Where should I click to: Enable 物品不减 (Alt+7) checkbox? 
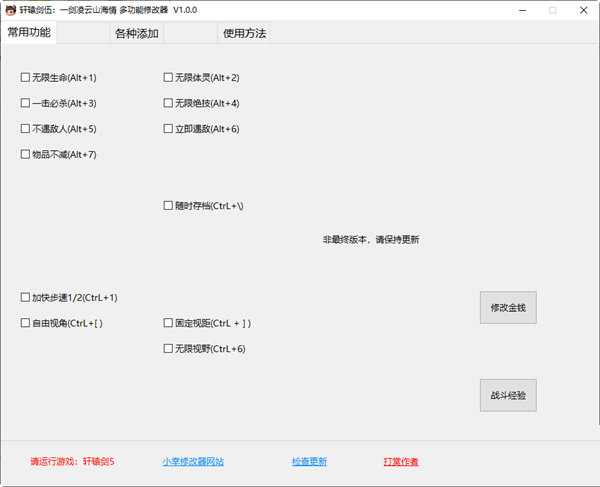click(x=25, y=155)
